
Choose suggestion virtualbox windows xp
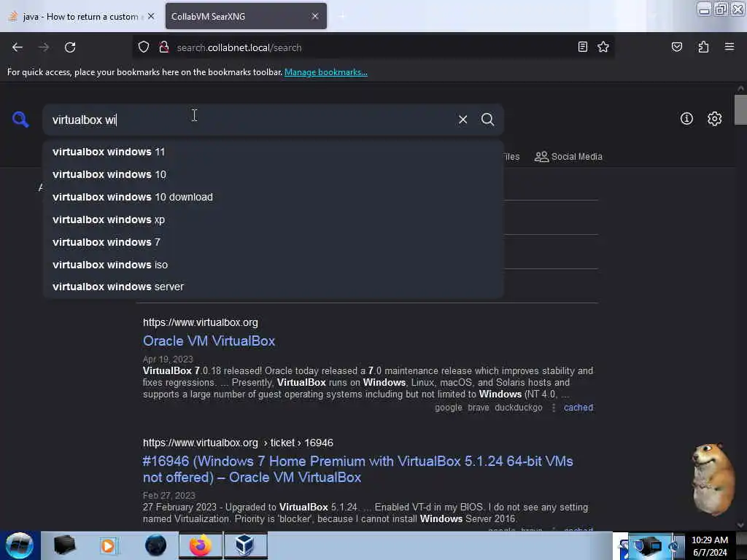pos(274,219)
